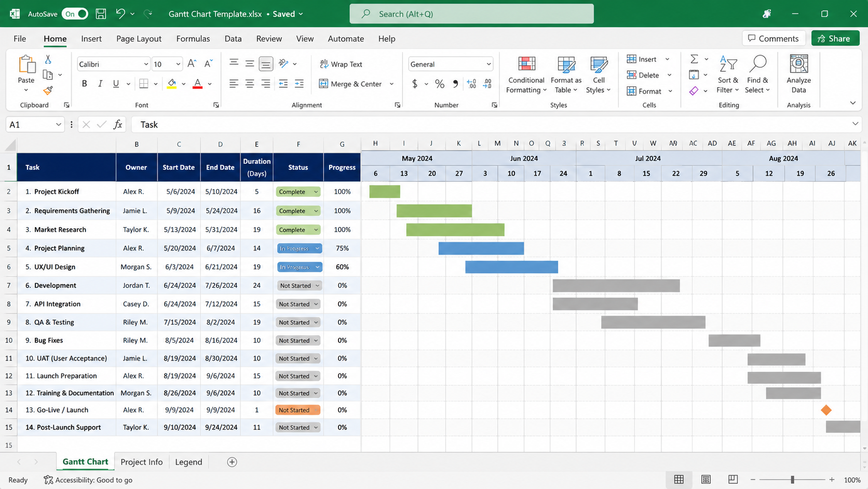Click the Cut scissors icon
The height and width of the screenshot is (489, 868).
[48, 59]
